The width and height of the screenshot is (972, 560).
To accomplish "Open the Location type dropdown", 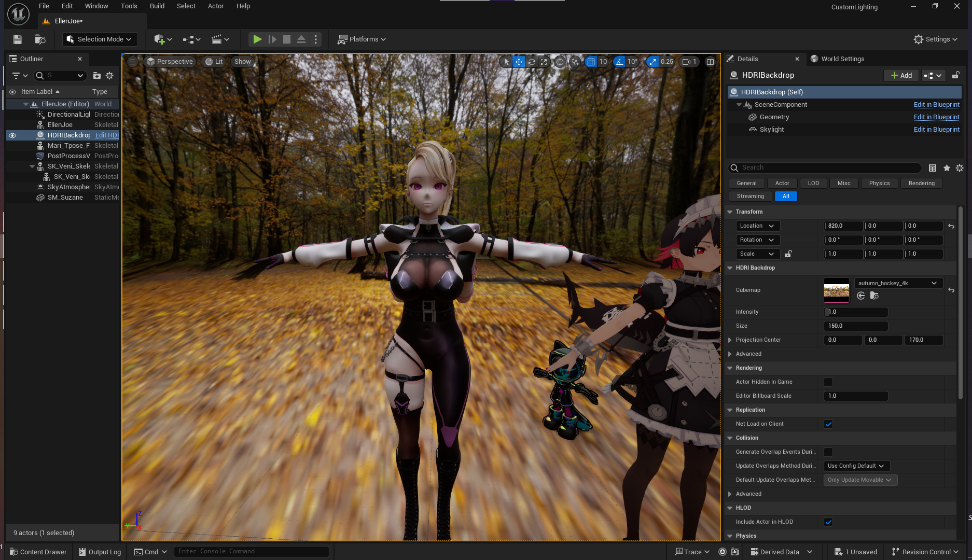I will (757, 226).
